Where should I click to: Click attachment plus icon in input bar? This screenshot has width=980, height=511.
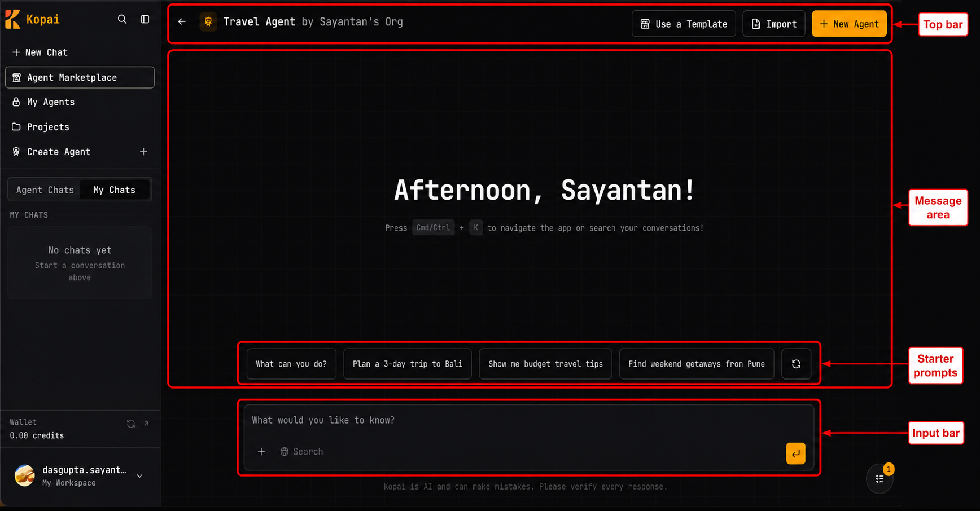[x=261, y=452]
